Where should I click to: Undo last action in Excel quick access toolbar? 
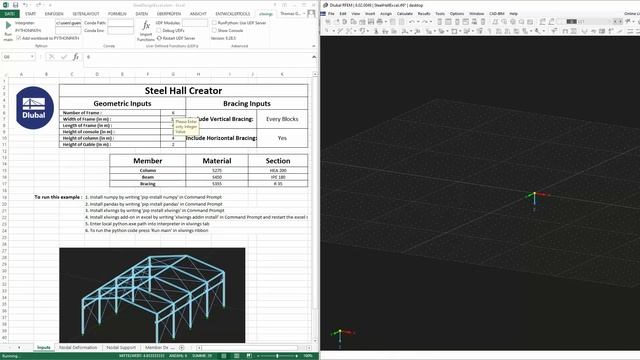coord(26,5)
